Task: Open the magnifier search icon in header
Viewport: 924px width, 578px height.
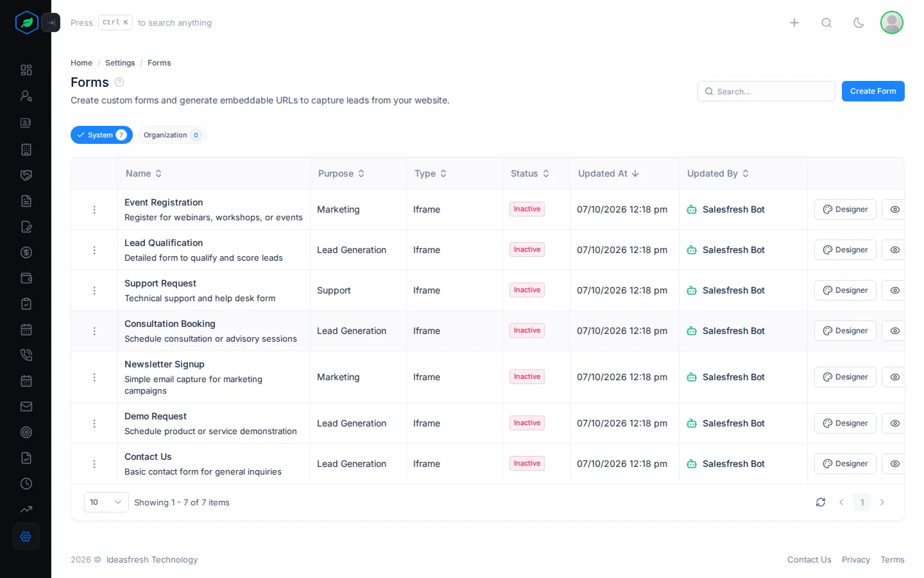Action: [826, 22]
